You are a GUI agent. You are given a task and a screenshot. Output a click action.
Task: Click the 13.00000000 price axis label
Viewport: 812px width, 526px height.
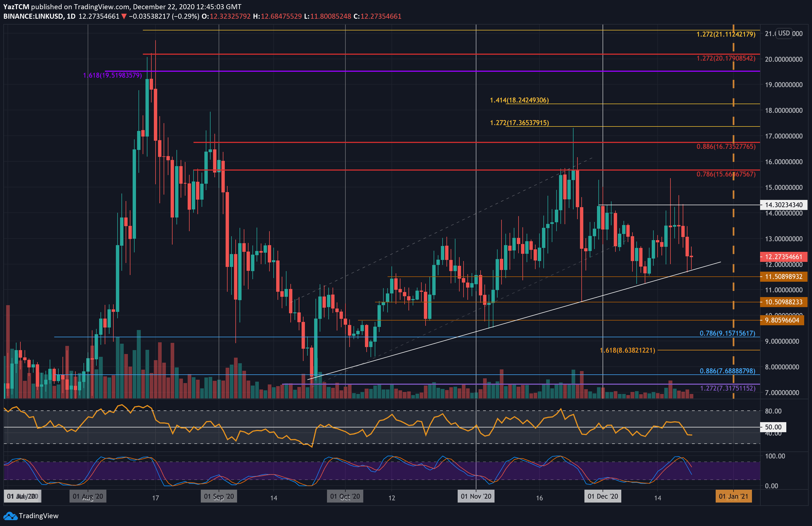tap(783, 239)
